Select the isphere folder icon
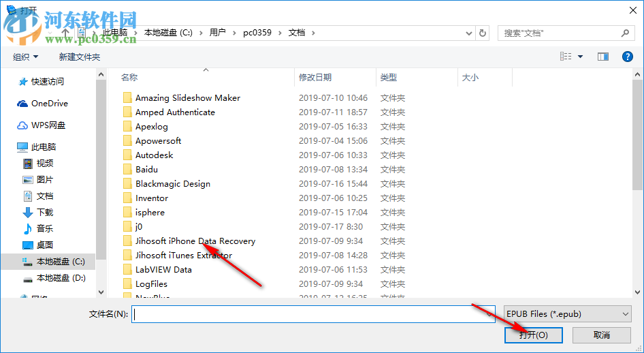The image size is (644, 353). [128, 213]
